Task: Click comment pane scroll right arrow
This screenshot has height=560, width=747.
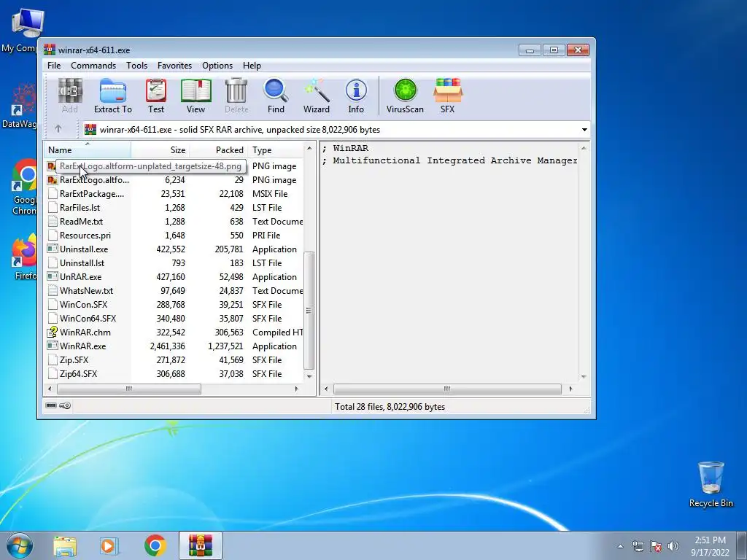Action: tap(570, 389)
